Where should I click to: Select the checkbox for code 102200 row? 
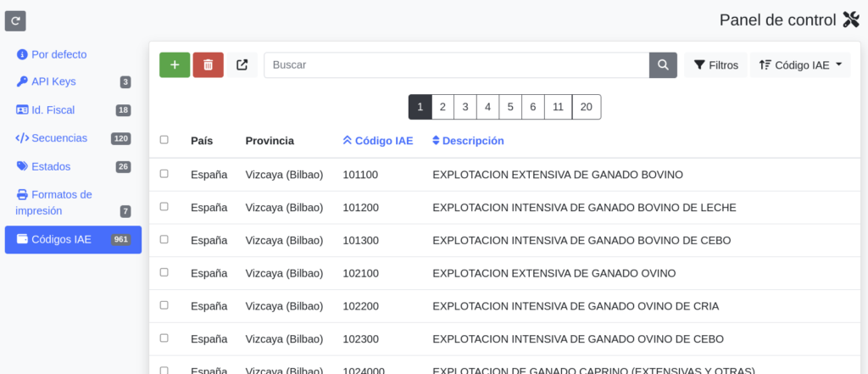pos(164,305)
